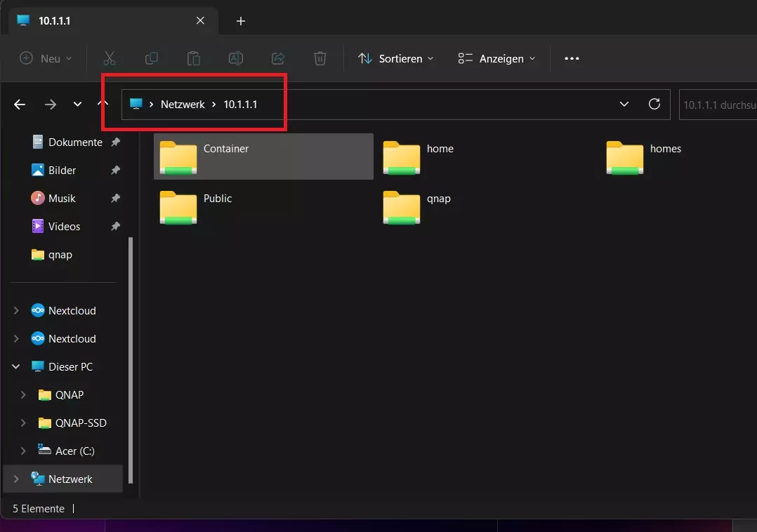The width and height of the screenshot is (757, 532).
Task: Go back with the left arrow
Action: click(20, 105)
